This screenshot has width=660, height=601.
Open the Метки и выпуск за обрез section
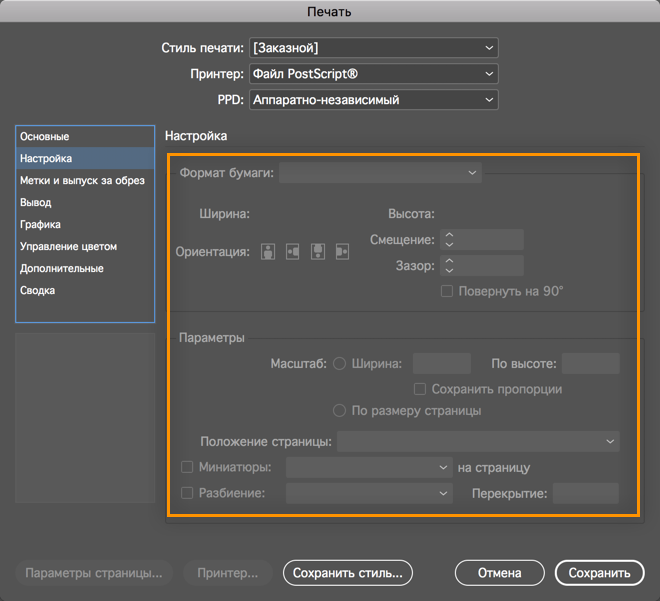pyautogui.click(x=82, y=180)
